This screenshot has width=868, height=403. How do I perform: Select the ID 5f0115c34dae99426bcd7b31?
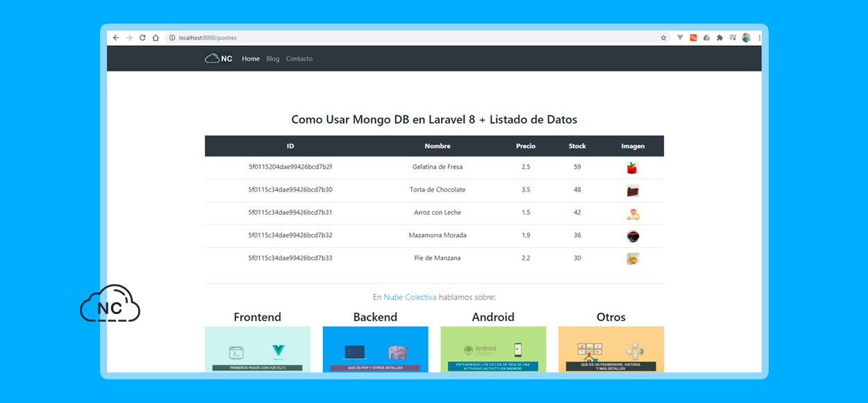(x=290, y=213)
